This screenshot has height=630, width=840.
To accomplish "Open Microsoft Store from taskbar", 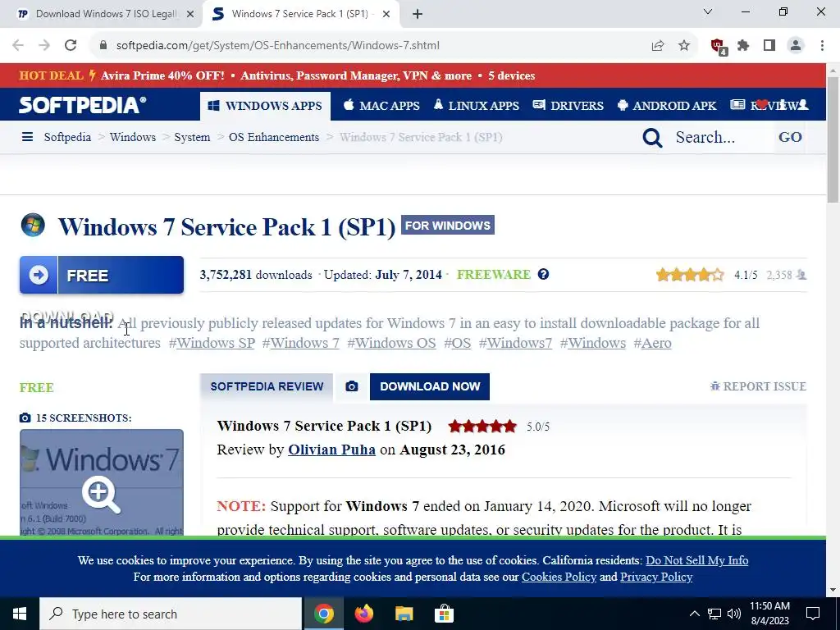I will (444, 614).
